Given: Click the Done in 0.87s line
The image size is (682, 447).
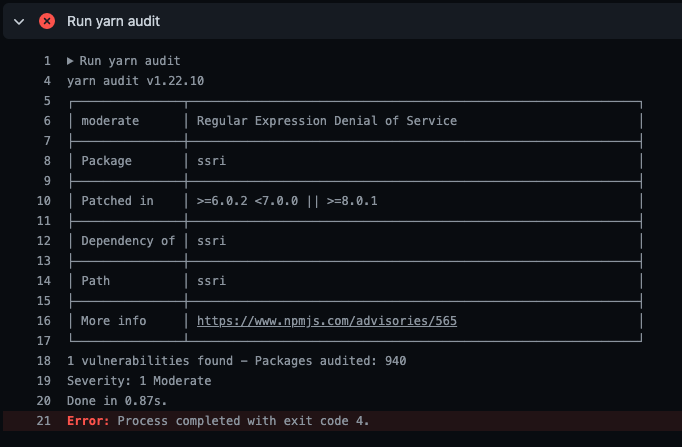Looking at the screenshot, I should tap(117, 401).
